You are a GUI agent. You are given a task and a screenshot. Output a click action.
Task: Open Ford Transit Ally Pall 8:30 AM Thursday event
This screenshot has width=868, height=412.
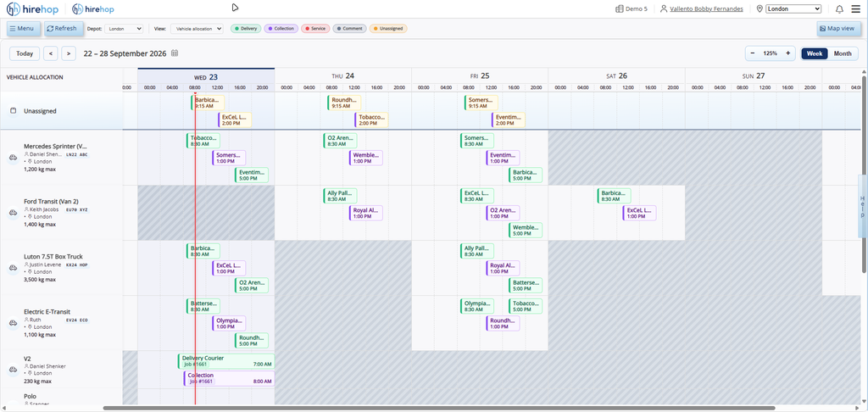tap(340, 196)
